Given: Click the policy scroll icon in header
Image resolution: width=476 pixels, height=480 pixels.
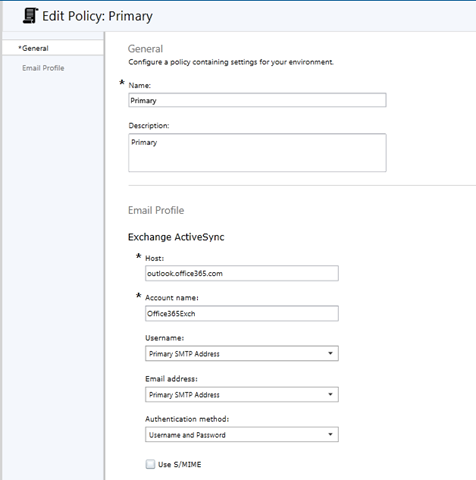Looking at the screenshot, I should coord(30,16).
